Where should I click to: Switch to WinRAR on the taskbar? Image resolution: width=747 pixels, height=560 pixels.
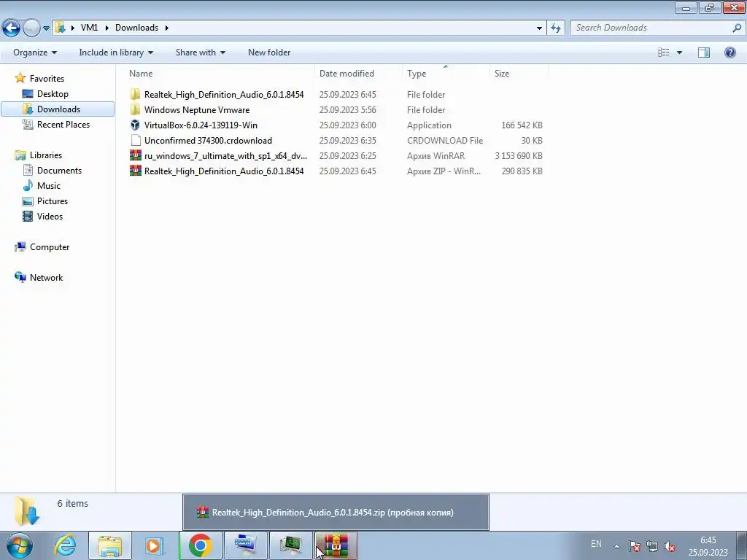tap(336, 545)
